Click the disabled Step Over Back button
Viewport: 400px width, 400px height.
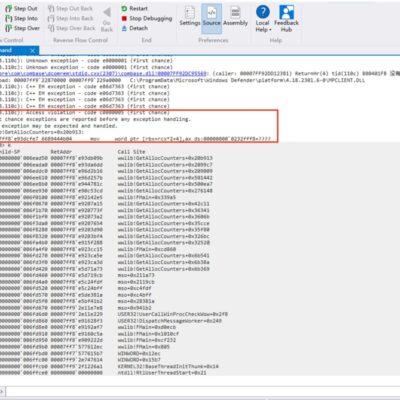(72, 28)
